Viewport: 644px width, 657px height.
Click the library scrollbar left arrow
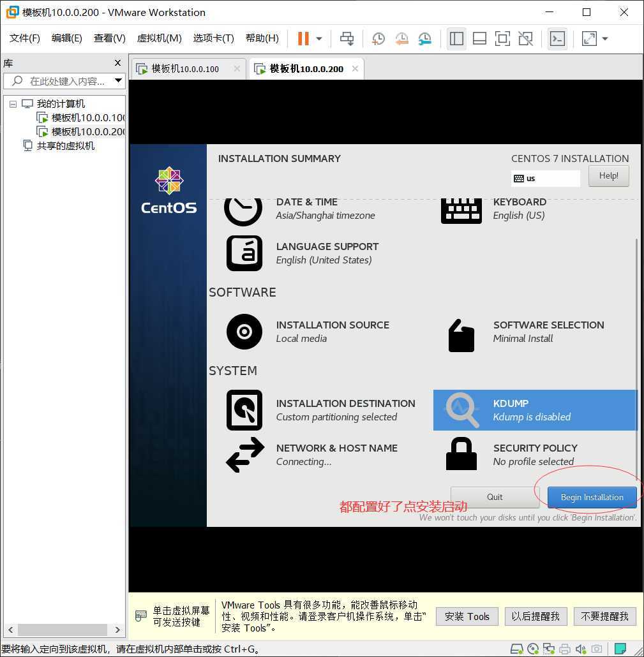tap(10, 630)
